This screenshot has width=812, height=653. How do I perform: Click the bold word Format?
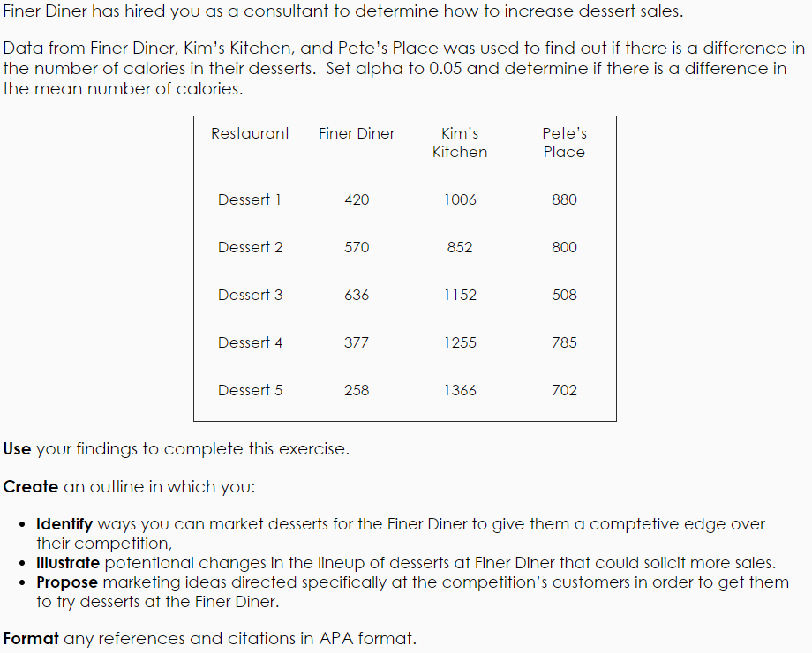31,638
